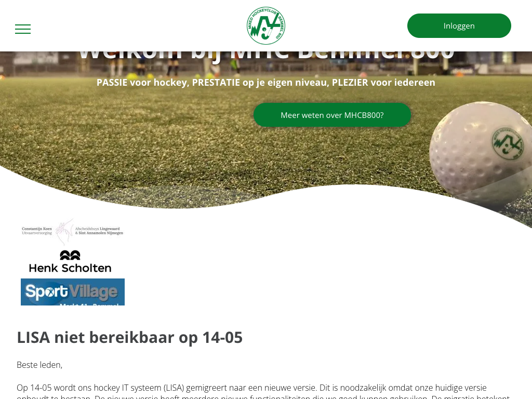Click the PASSIE voor hockey tagline

click(x=265, y=83)
